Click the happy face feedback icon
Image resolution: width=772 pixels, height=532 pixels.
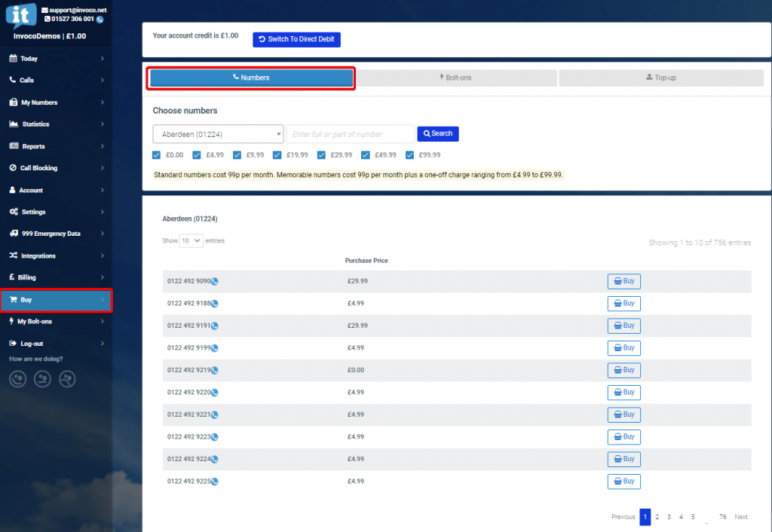click(18, 379)
